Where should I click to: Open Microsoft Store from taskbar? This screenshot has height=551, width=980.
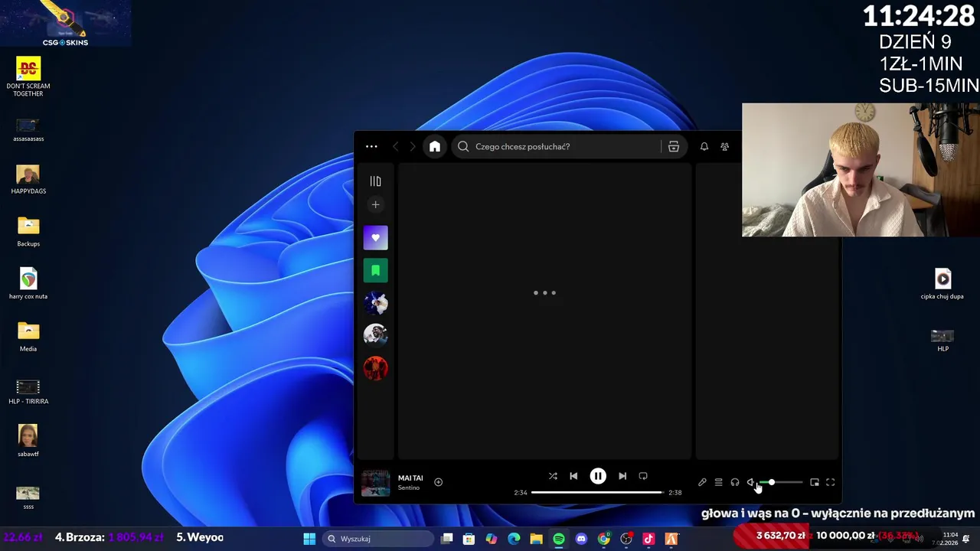[469, 539]
